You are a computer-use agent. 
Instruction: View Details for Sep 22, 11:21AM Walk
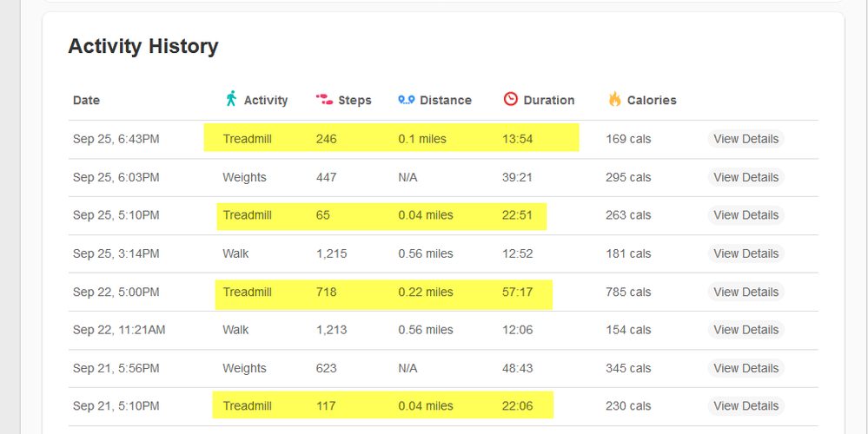click(745, 330)
